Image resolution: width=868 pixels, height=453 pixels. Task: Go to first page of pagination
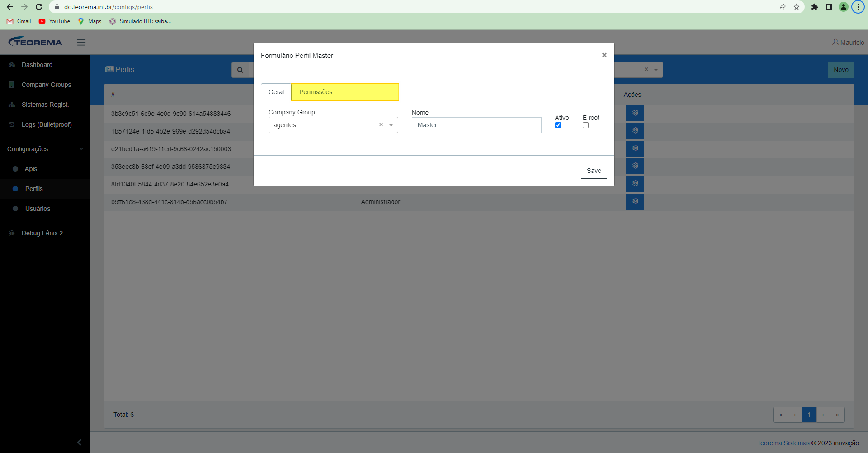point(781,415)
